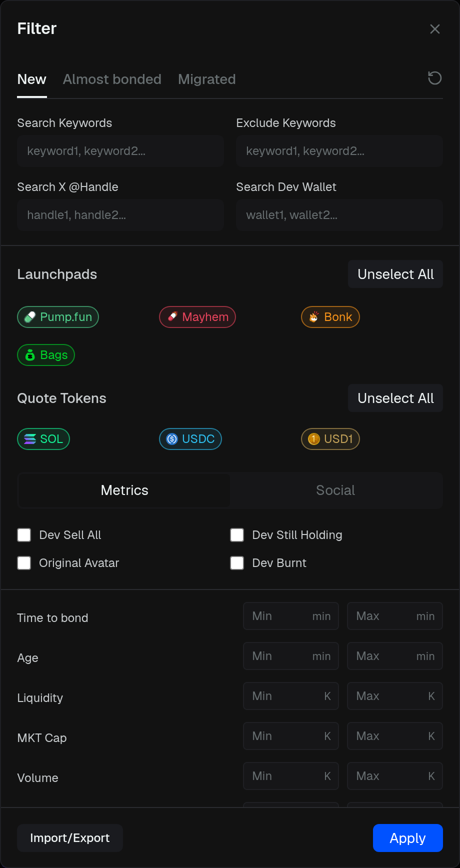Close the Filter panel with X icon
Viewport: 460px width, 868px height.
click(434, 29)
